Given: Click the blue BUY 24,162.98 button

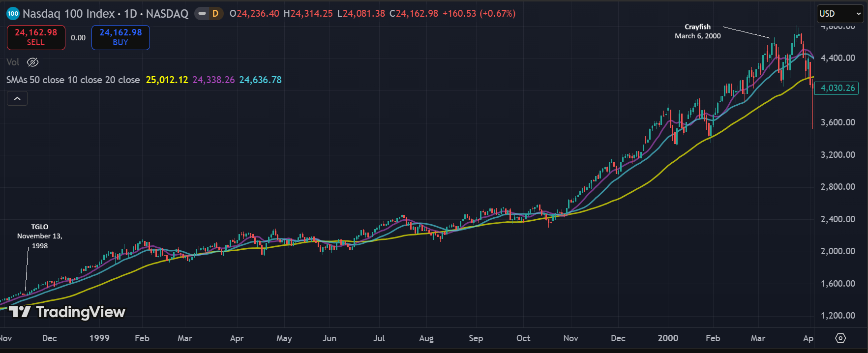Looking at the screenshot, I should pos(120,37).
